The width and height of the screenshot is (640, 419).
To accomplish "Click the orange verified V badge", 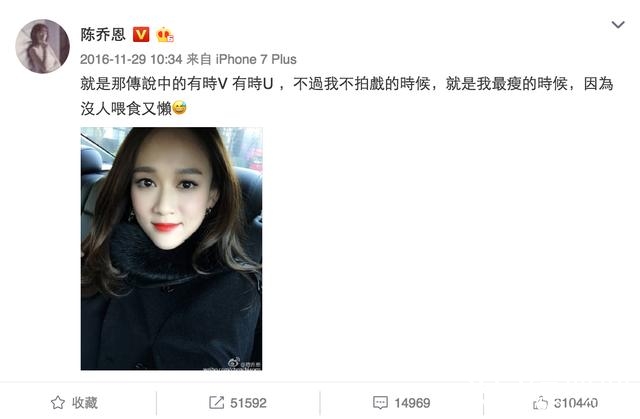I will (141, 35).
